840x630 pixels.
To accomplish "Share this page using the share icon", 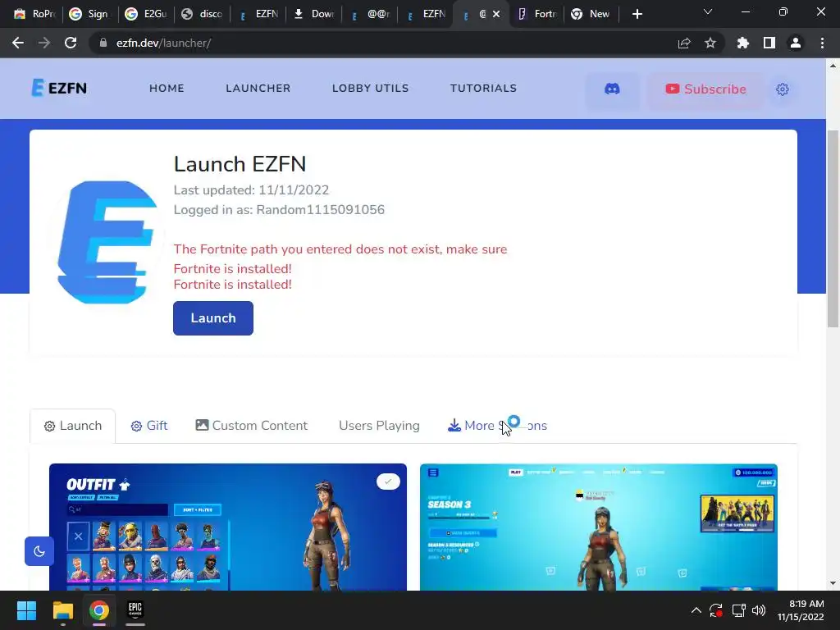I will point(684,43).
